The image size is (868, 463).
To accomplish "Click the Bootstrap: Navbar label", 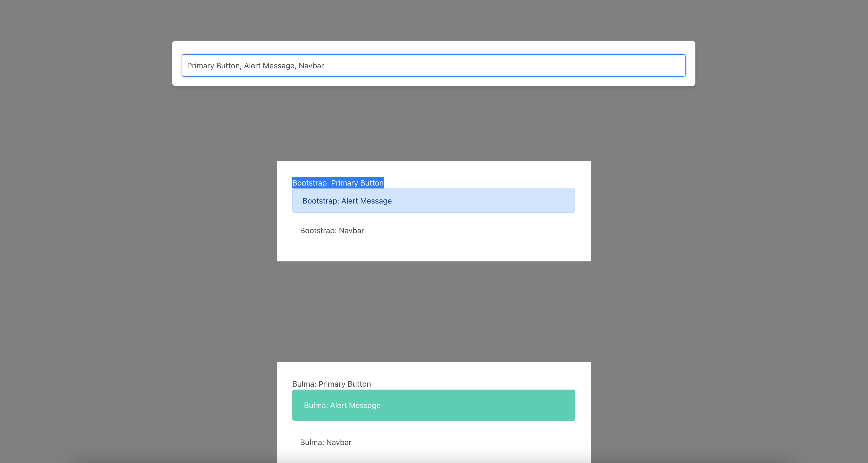I will coord(332,231).
